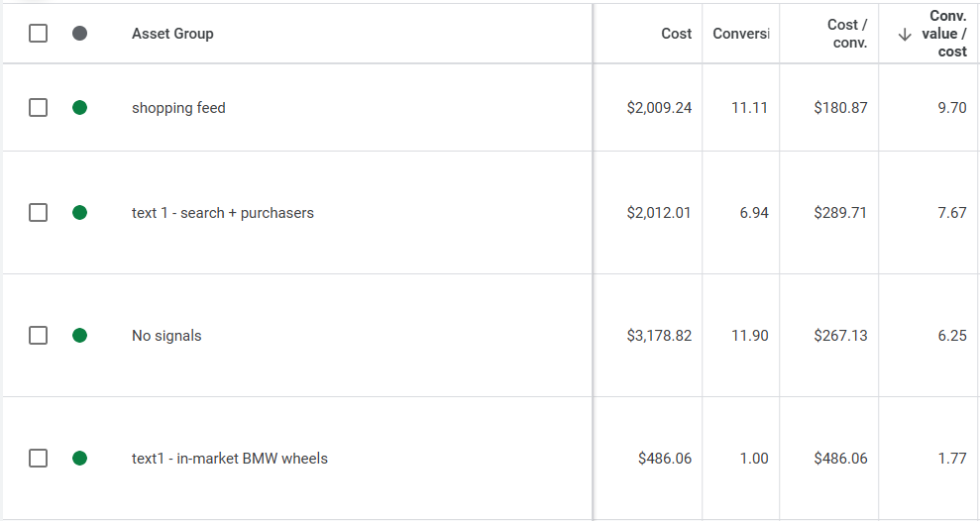Open the shopping feed asset group

point(178,108)
